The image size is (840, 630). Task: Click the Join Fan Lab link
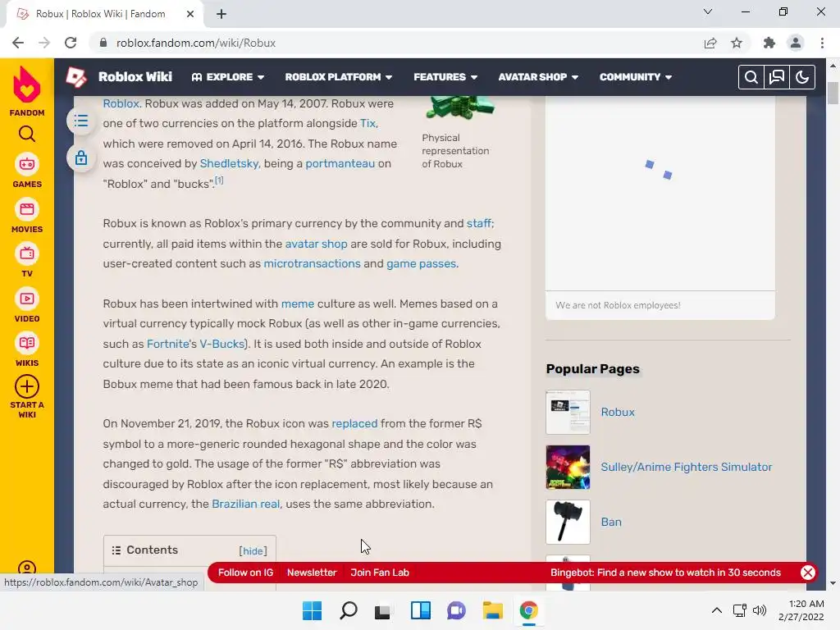380,573
